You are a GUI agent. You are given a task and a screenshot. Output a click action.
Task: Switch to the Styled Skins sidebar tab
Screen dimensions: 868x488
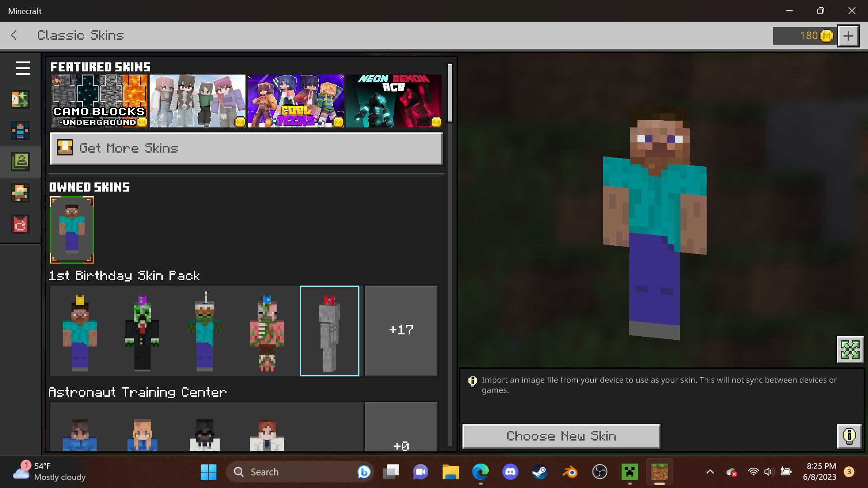[x=20, y=131]
